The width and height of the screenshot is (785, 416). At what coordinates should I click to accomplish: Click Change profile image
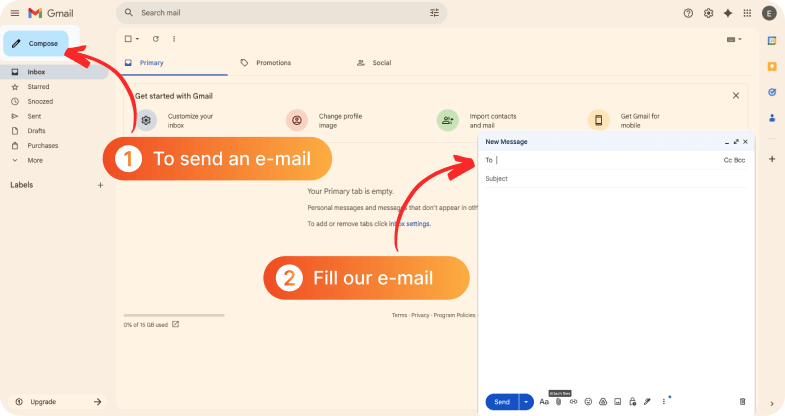point(324,121)
